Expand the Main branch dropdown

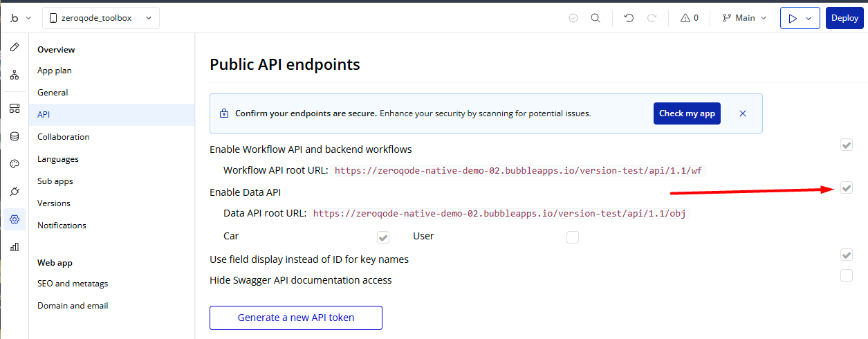point(744,18)
